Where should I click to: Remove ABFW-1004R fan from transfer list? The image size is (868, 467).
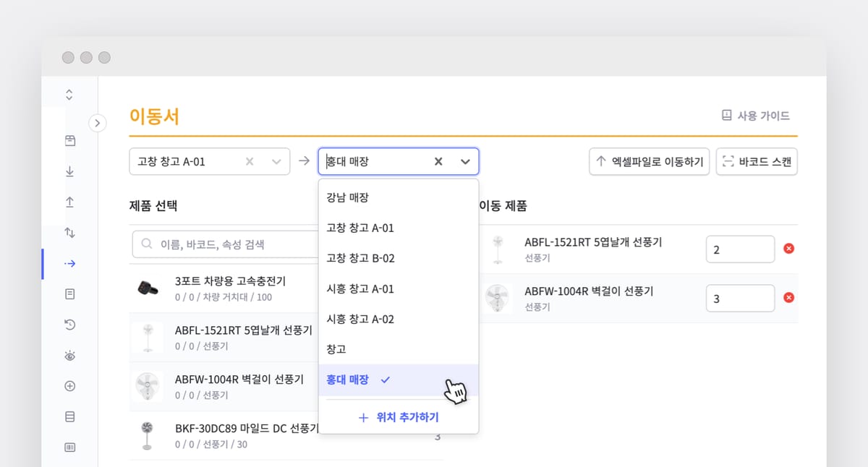[x=788, y=298]
